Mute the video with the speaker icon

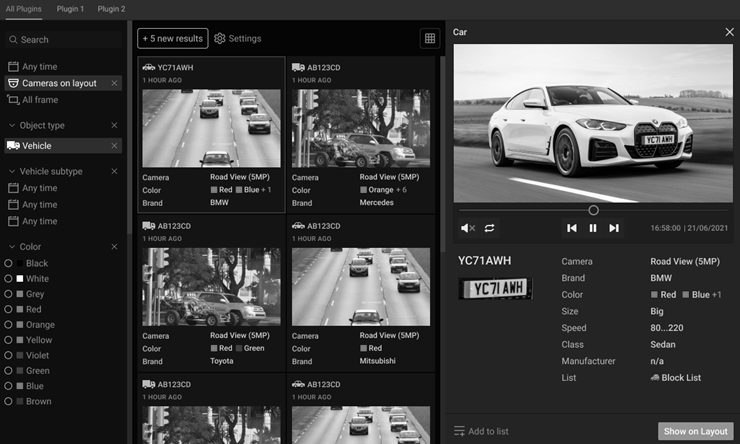(467, 228)
